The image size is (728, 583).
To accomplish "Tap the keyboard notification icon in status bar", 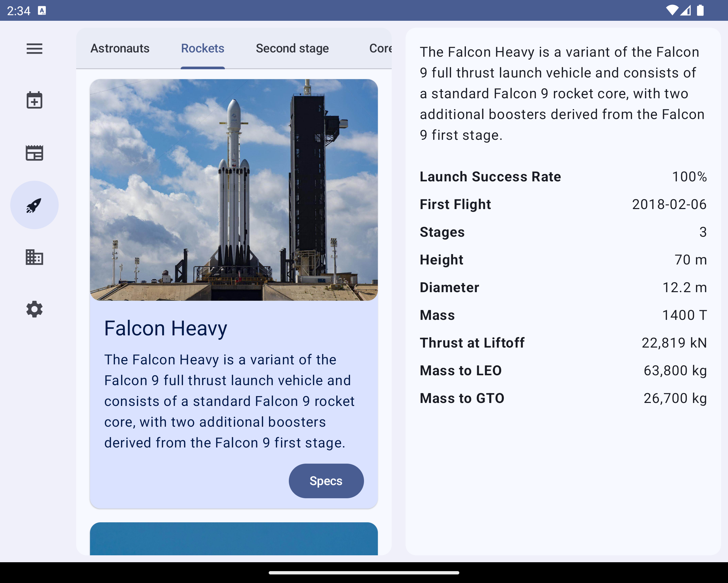I will tap(42, 11).
